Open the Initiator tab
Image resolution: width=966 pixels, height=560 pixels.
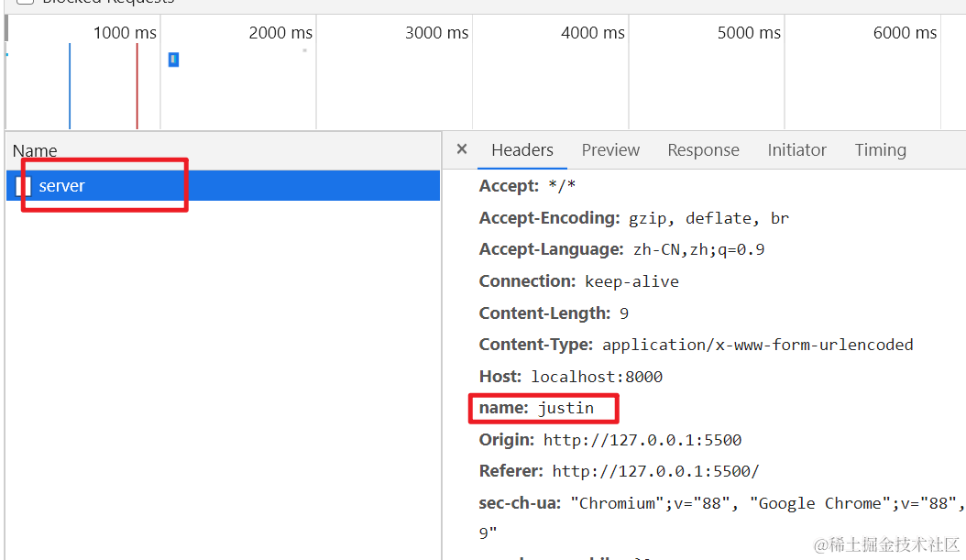[796, 149]
